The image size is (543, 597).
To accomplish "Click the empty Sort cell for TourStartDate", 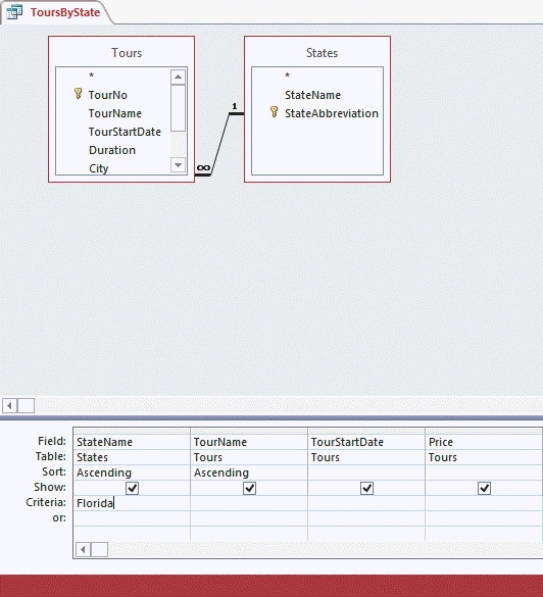I will click(366, 472).
